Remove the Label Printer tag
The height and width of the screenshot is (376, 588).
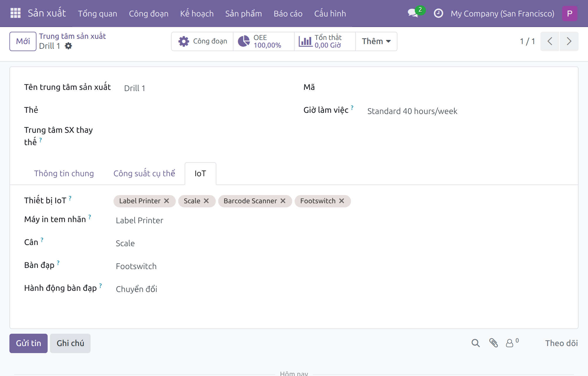click(x=166, y=201)
